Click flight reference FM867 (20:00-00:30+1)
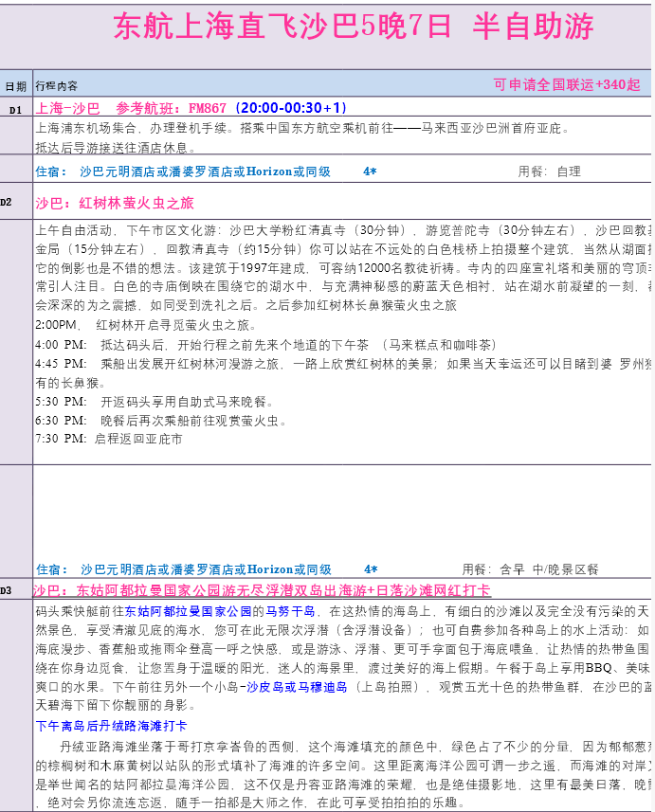 click(267, 108)
